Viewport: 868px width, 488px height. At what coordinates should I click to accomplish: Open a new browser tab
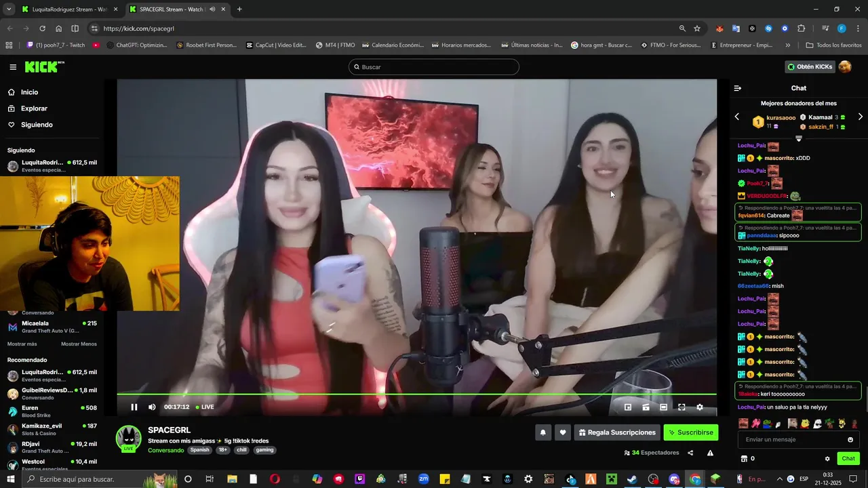click(239, 9)
